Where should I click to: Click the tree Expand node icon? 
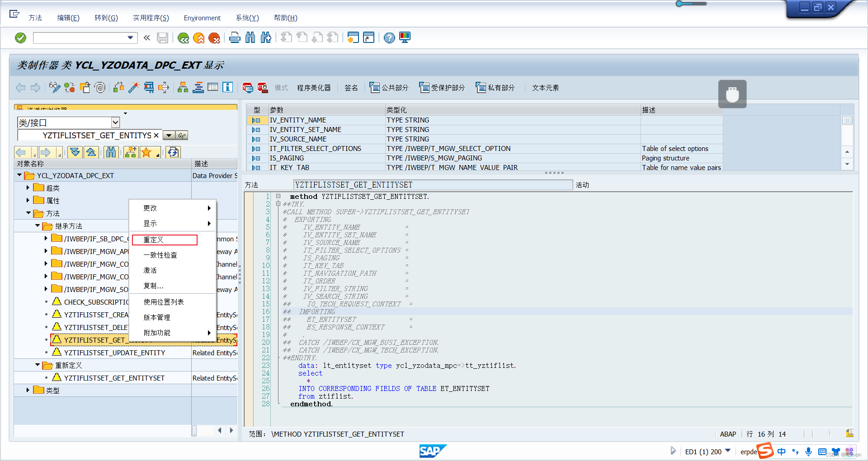click(x=75, y=152)
